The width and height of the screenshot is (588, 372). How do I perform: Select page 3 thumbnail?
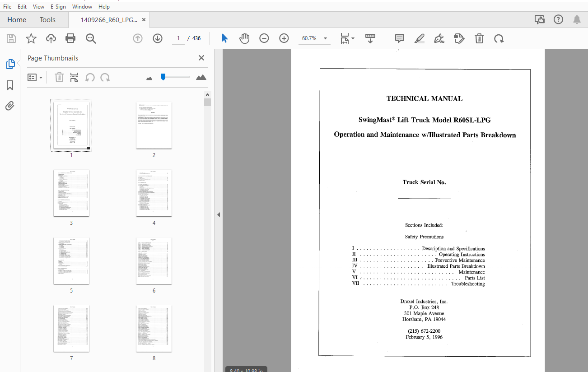pyautogui.click(x=71, y=193)
